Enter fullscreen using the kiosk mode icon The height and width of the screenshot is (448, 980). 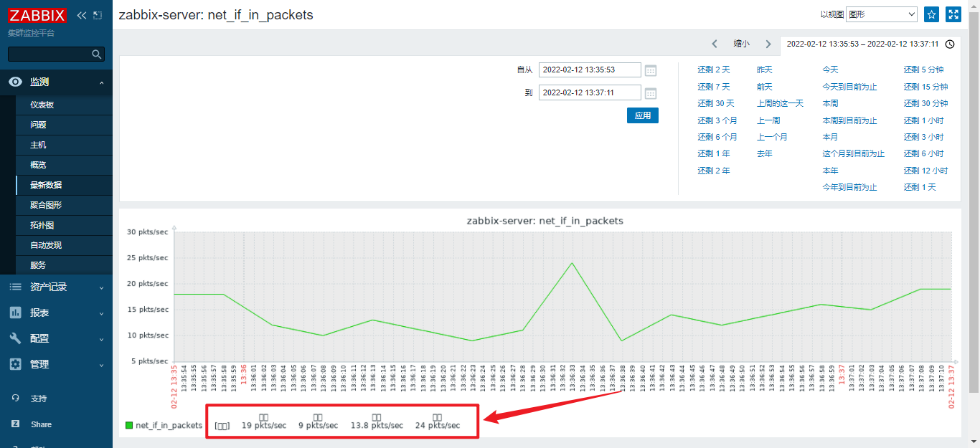[x=953, y=14]
